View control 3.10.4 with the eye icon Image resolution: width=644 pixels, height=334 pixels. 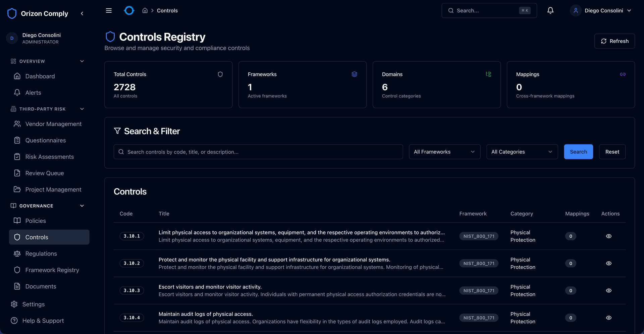click(609, 318)
